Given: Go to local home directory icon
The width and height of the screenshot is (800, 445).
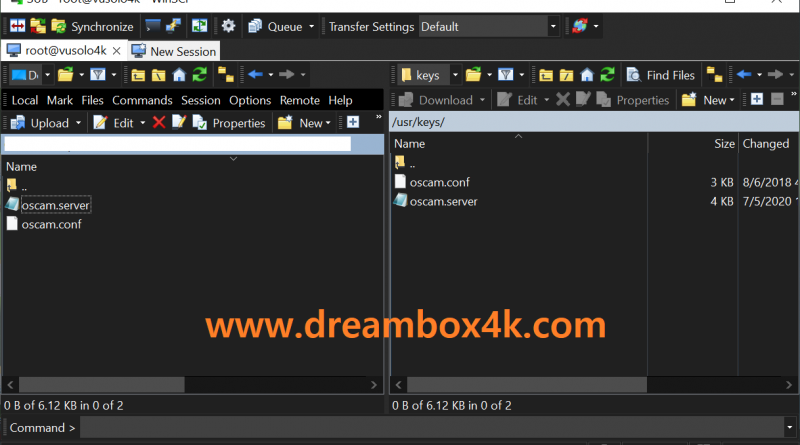Looking at the screenshot, I should coord(179,76).
